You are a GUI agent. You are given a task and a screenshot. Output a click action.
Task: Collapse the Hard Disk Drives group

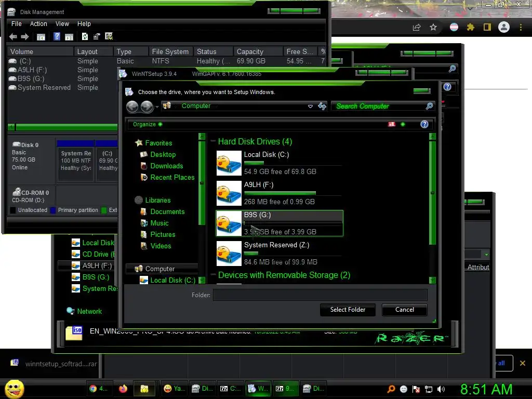click(213, 141)
